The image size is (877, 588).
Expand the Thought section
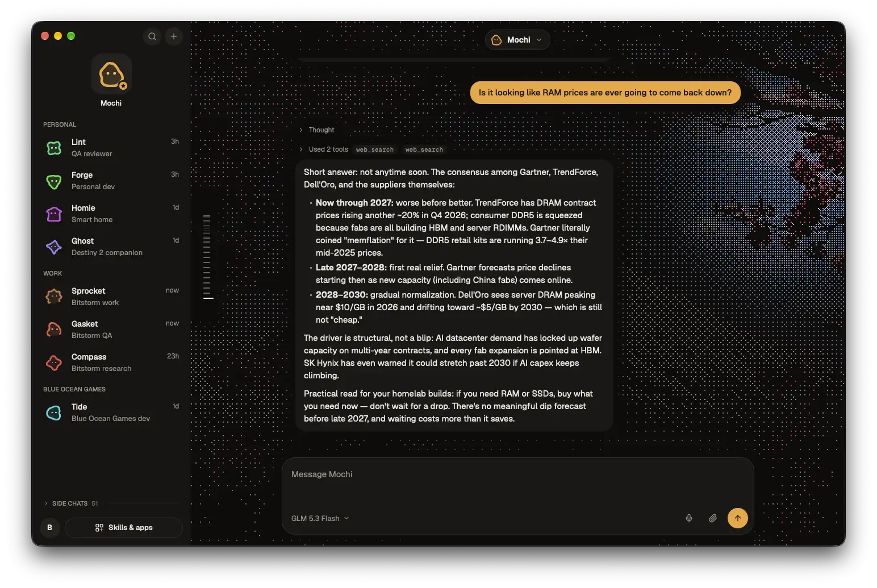point(317,130)
